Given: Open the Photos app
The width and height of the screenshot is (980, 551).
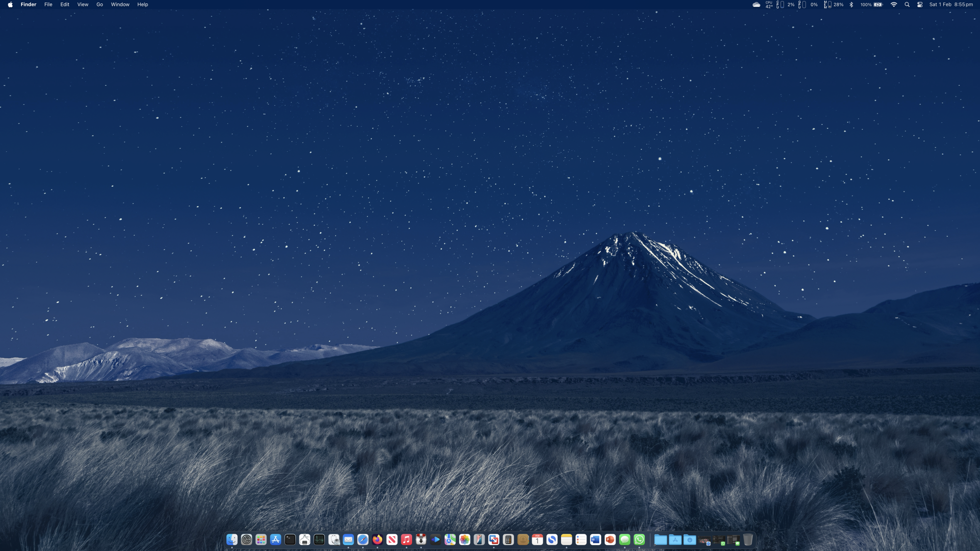Looking at the screenshot, I should point(465,540).
